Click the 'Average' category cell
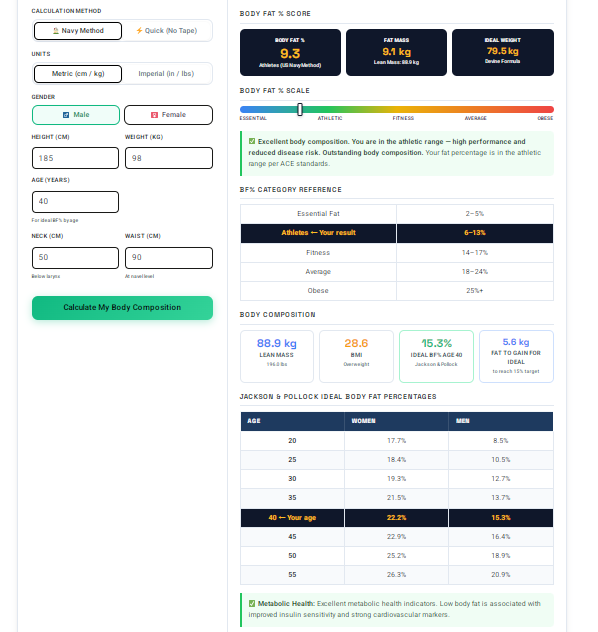This screenshot has width=598, height=632. pos(318,272)
